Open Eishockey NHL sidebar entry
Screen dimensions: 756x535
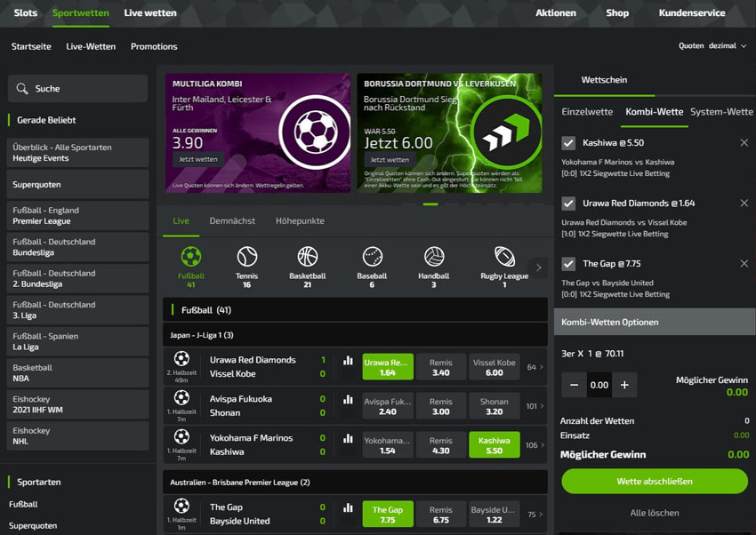point(77,435)
